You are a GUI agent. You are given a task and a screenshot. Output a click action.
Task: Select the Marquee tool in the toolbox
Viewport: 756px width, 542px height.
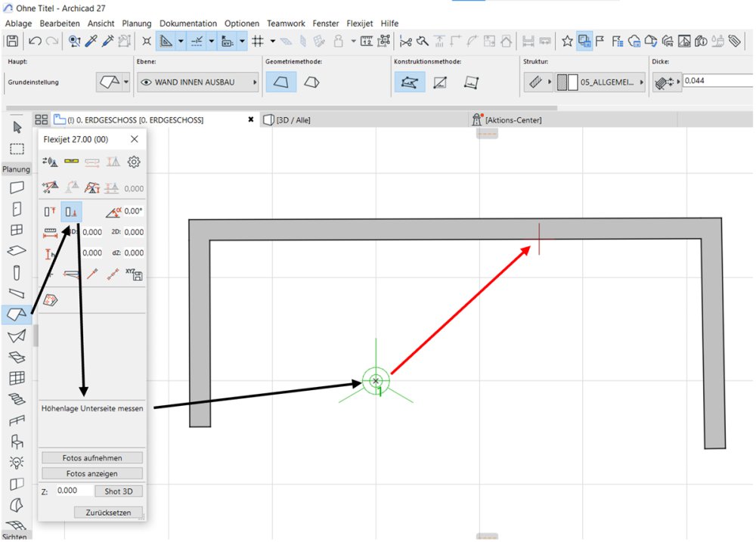coord(17,148)
